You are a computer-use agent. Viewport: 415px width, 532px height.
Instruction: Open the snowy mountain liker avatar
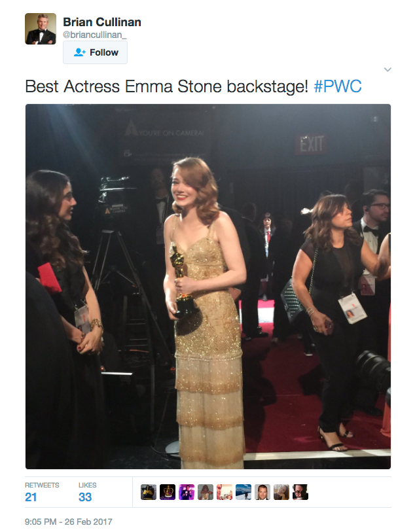[244, 492]
